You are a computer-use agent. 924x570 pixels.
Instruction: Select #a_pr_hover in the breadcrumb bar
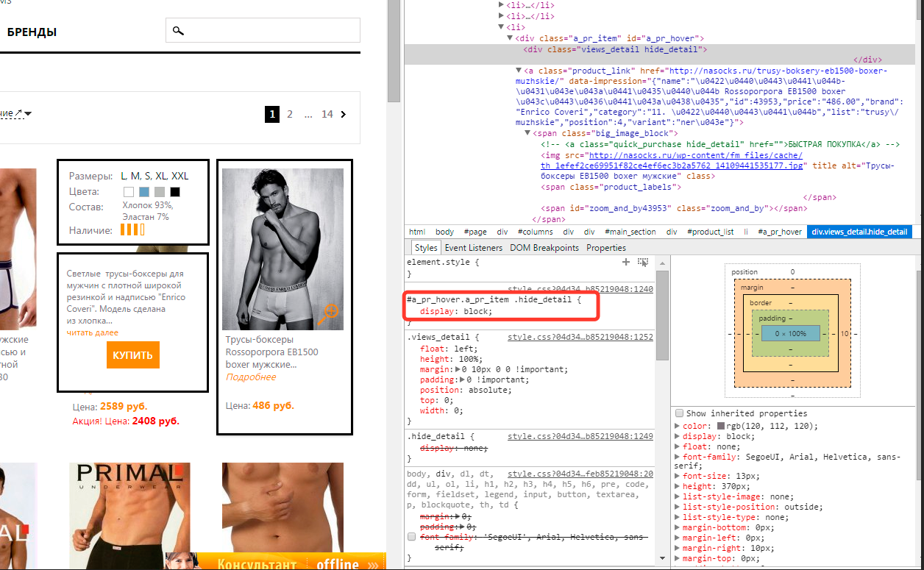[780, 232]
